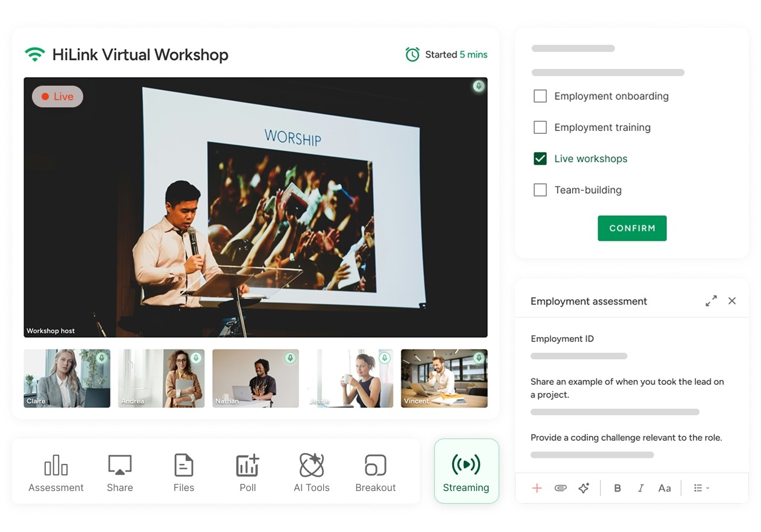Screen dimensions: 761x532
Task: Open AI Tools
Action: coord(312,474)
